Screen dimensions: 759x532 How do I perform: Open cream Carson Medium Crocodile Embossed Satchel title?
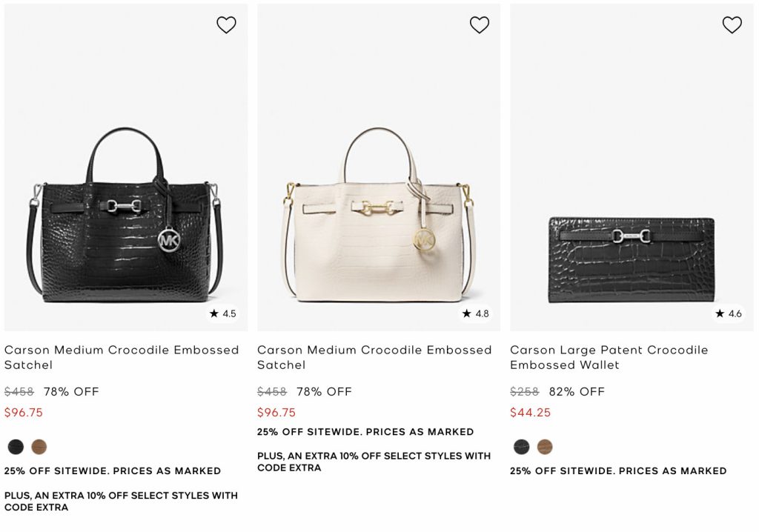pos(374,357)
